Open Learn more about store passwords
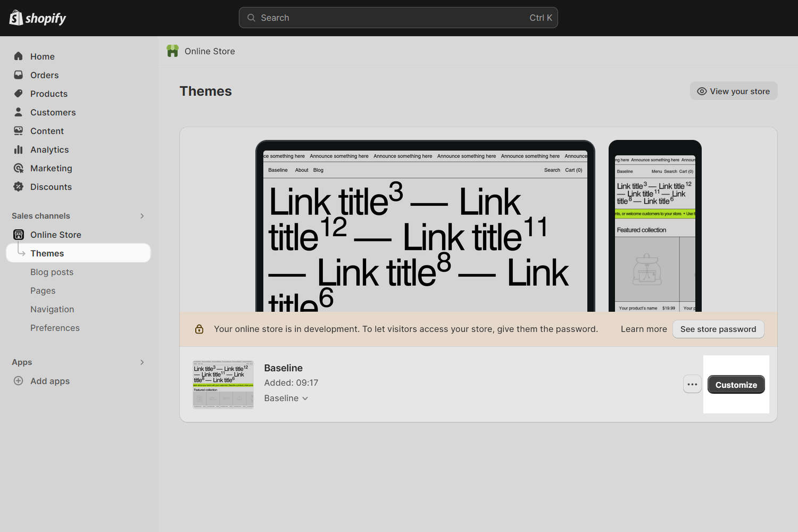This screenshot has width=798, height=532. pyautogui.click(x=643, y=329)
